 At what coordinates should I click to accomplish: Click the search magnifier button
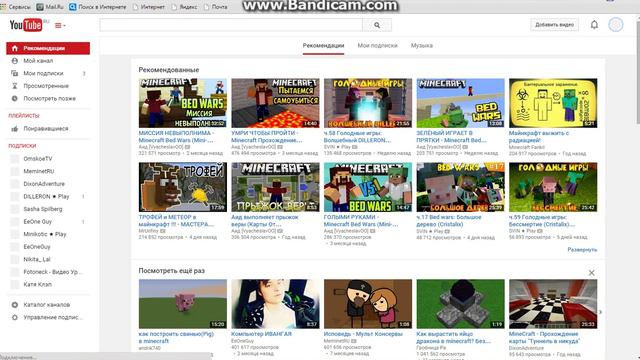tap(377, 25)
